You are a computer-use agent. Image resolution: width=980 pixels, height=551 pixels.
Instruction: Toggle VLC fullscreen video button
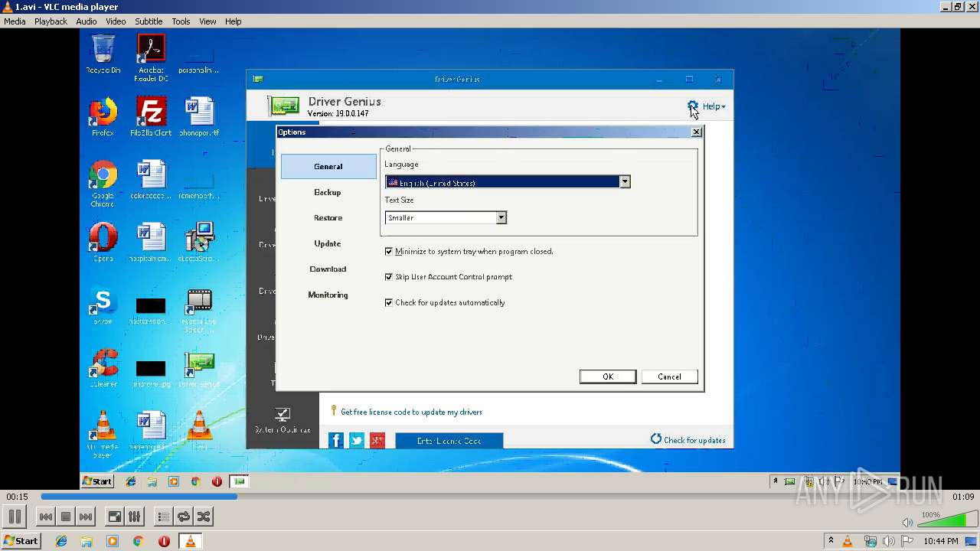[x=114, y=517]
